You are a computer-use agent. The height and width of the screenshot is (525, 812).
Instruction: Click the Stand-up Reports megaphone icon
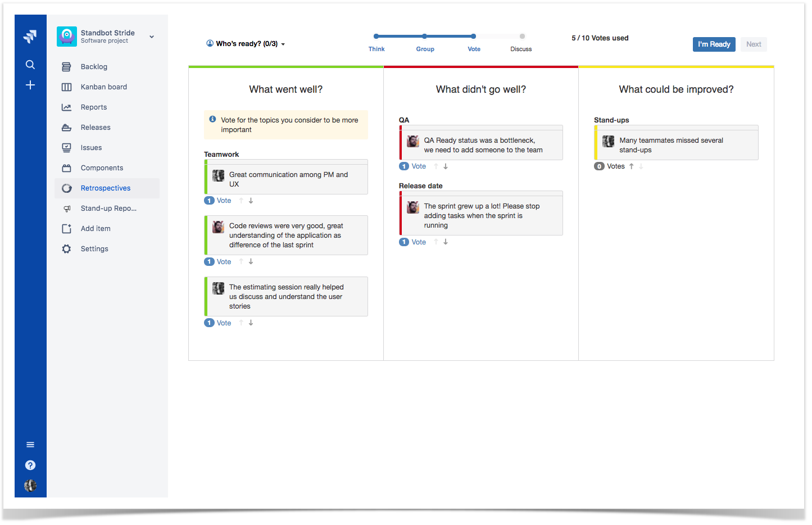click(x=66, y=209)
